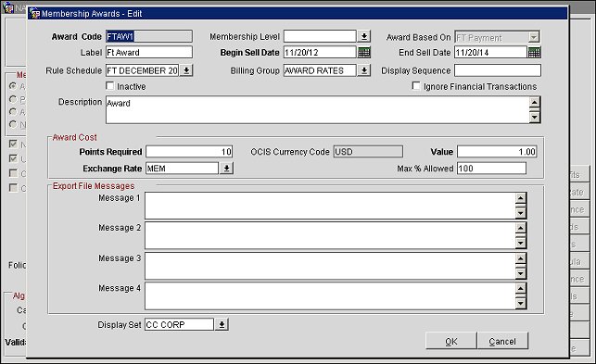Open the End Sell Date calendar
596x364 pixels.
534,53
